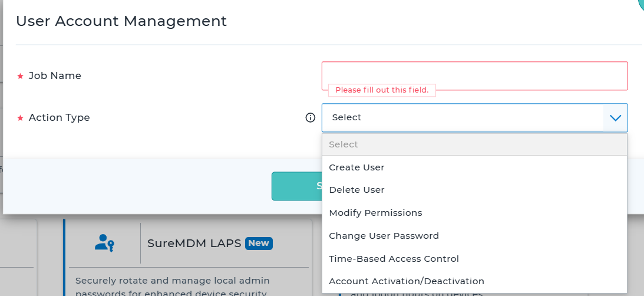Click the SureMDM LAPS user-key icon

click(104, 243)
